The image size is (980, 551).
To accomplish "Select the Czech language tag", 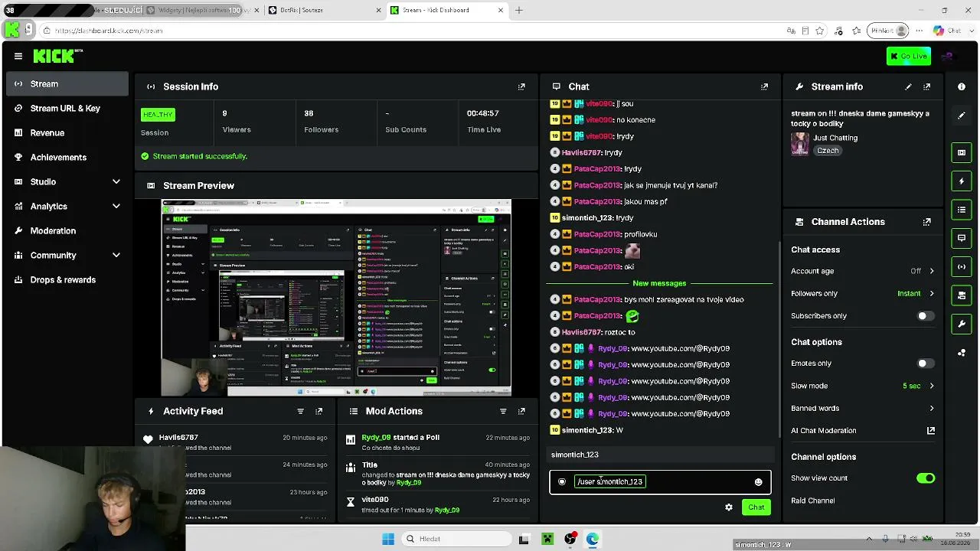I will point(828,151).
